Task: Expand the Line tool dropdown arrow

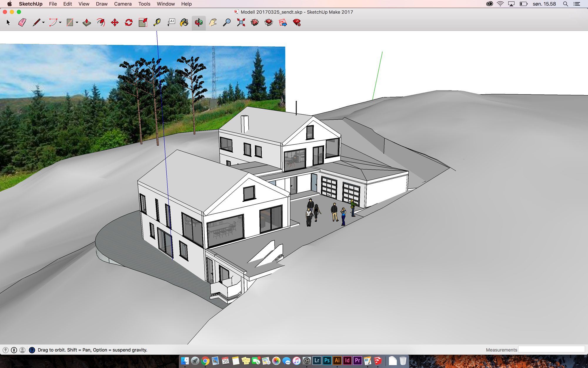Action: (x=43, y=23)
